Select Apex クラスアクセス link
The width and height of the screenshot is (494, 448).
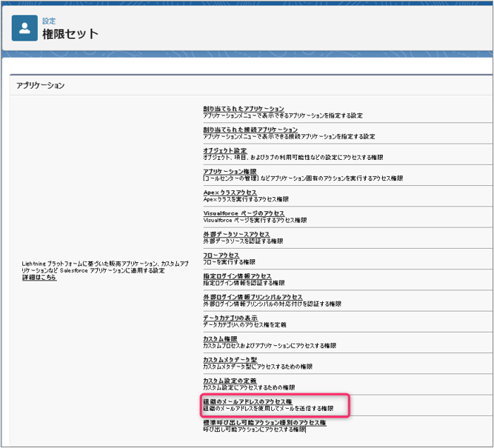click(x=230, y=193)
